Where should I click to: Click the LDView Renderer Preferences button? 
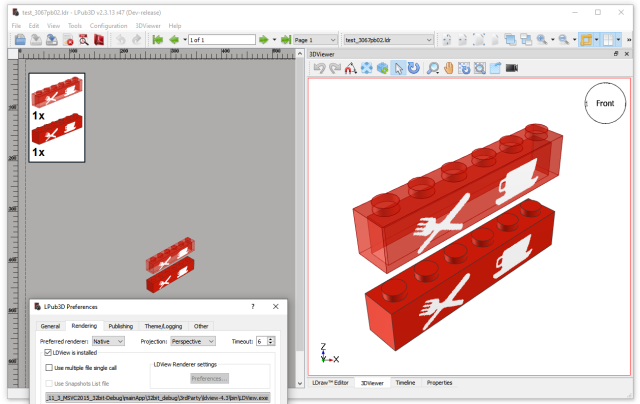click(x=209, y=379)
